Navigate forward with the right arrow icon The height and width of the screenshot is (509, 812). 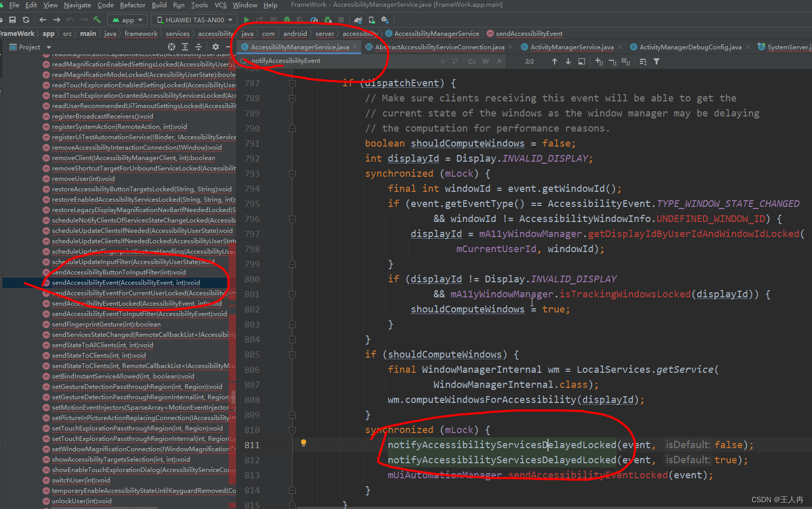click(x=57, y=20)
